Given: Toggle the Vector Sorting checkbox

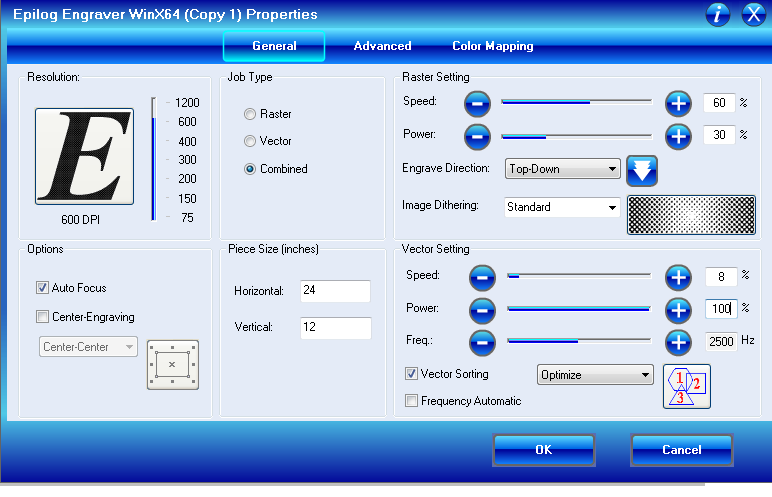Looking at the screenshot, I should click(411, 374).
